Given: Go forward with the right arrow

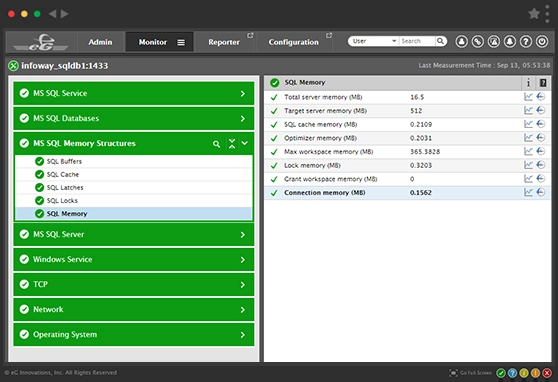Looking at the screenshot, I should click(64, 14).
